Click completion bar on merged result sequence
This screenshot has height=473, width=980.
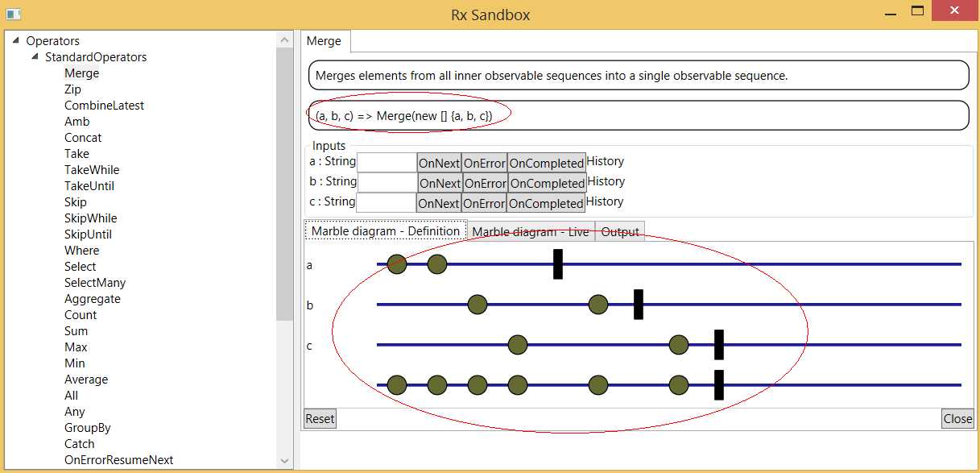point(719,384)
